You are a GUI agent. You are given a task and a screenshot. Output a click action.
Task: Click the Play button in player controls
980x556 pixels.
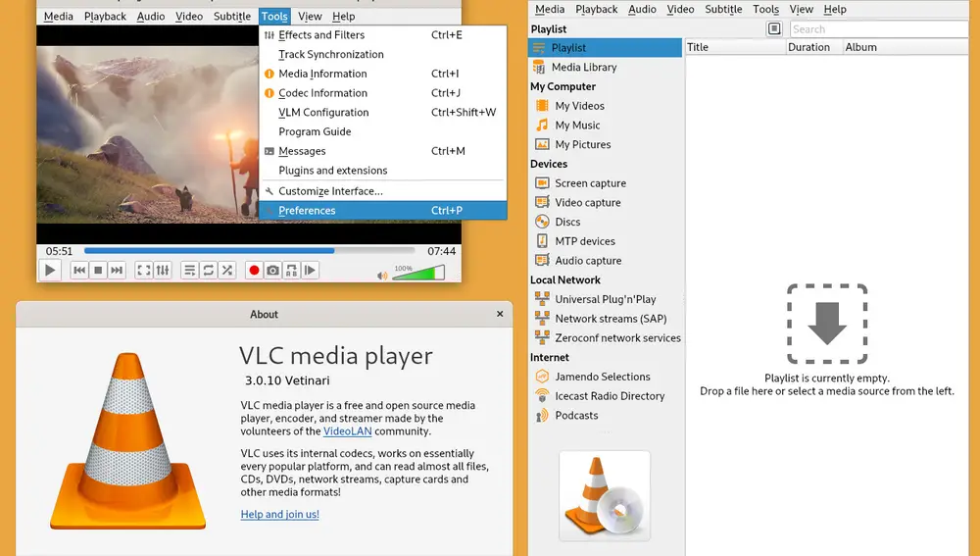[x=50, y=271]
